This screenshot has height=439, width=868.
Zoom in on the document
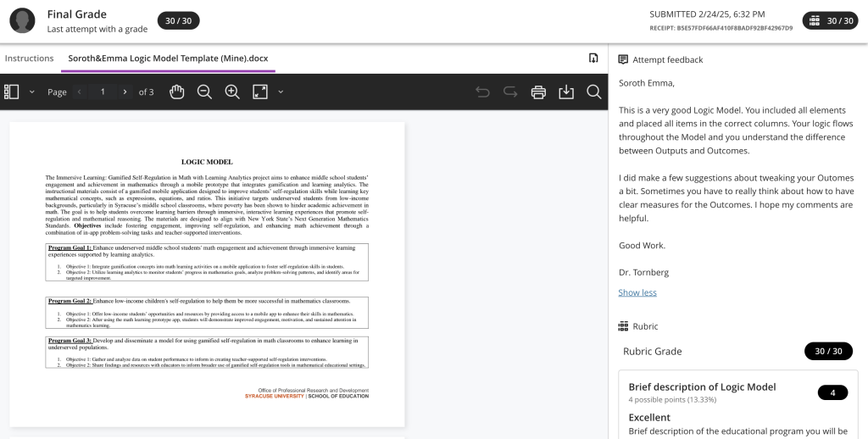tap(232, 92)
